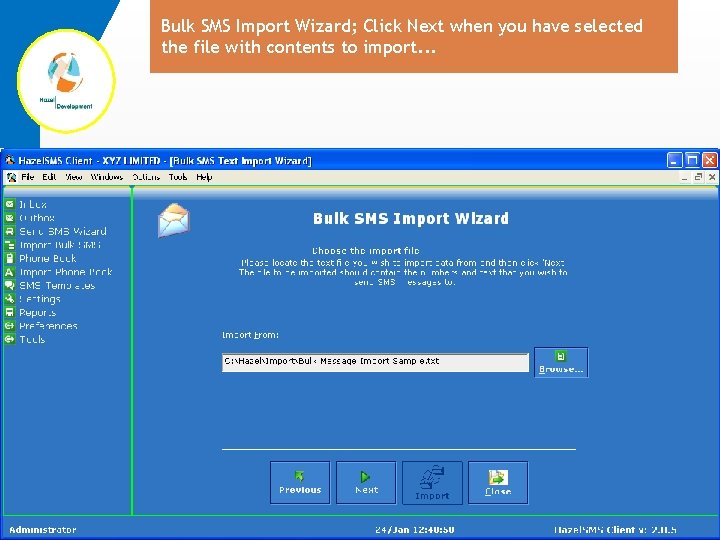Click the Phone Book icon
The image size is (720, 540).
[10, 259]
